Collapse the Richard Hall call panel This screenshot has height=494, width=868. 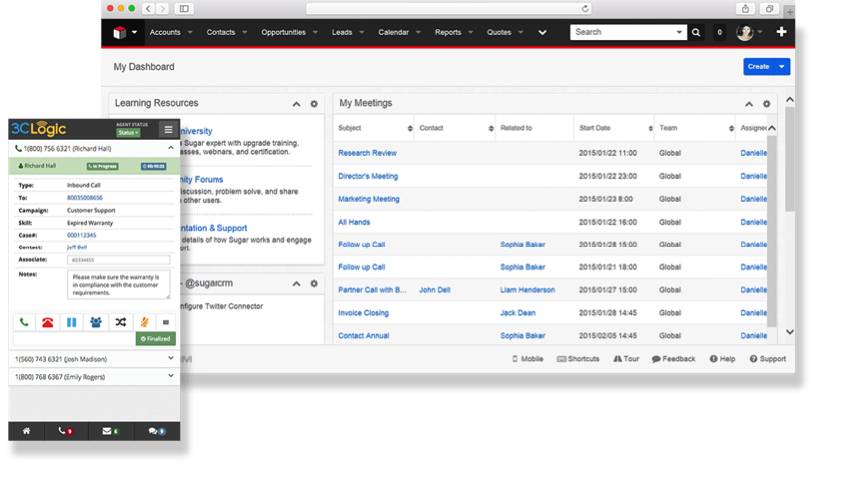coord(171,148)
